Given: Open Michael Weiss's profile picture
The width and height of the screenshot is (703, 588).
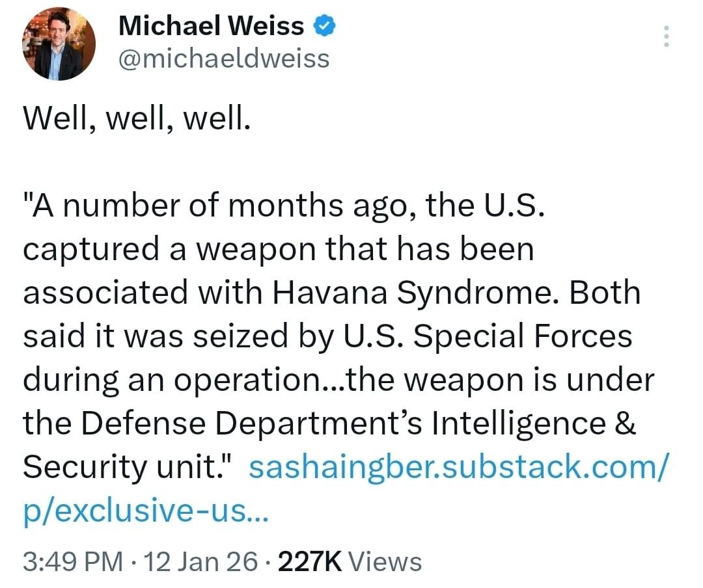Looking at the screenshot, I should (59, 44).
